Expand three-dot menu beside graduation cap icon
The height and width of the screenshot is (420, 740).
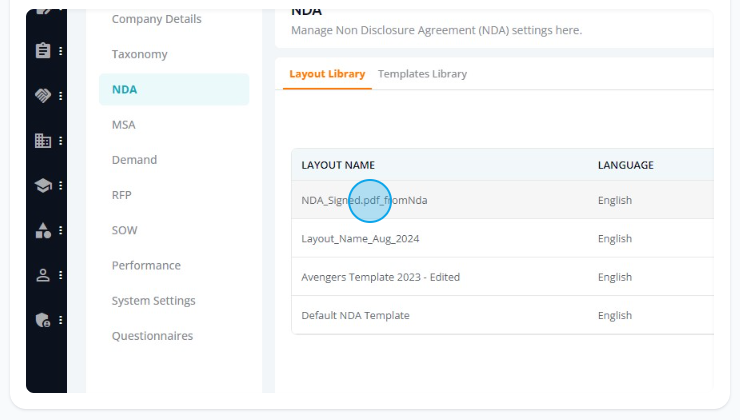coord(60,185)
